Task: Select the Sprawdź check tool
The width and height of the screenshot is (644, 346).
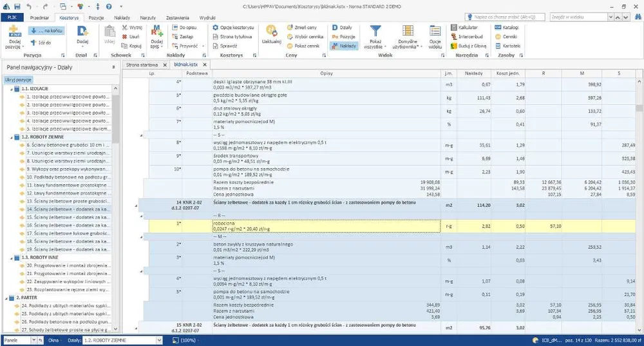Action: click(225, 46)
